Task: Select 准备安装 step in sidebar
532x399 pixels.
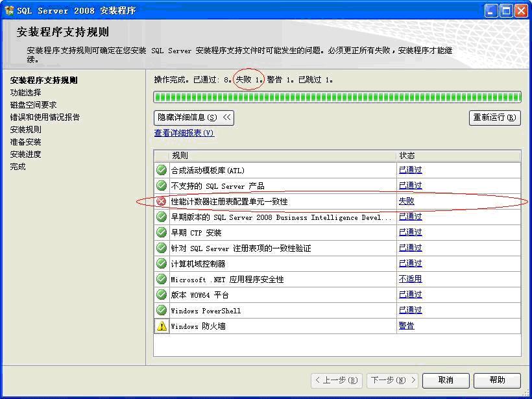Action: point(25,142)
